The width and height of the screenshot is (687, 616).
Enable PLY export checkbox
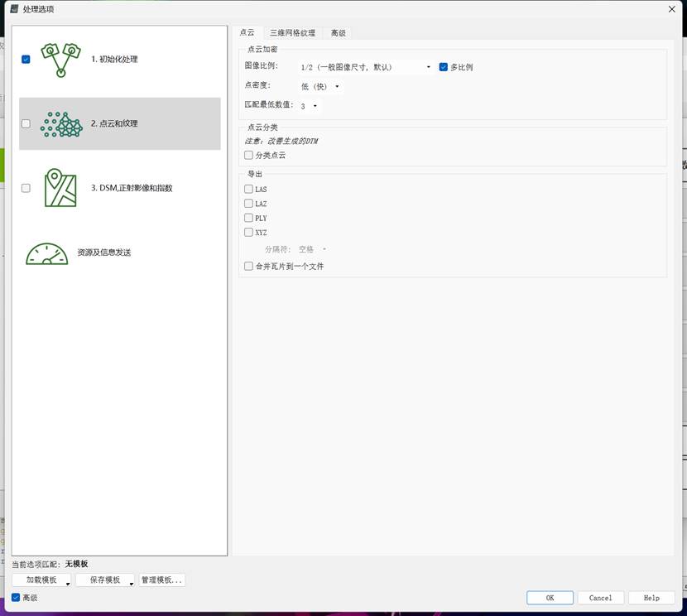tap(248, 218)
